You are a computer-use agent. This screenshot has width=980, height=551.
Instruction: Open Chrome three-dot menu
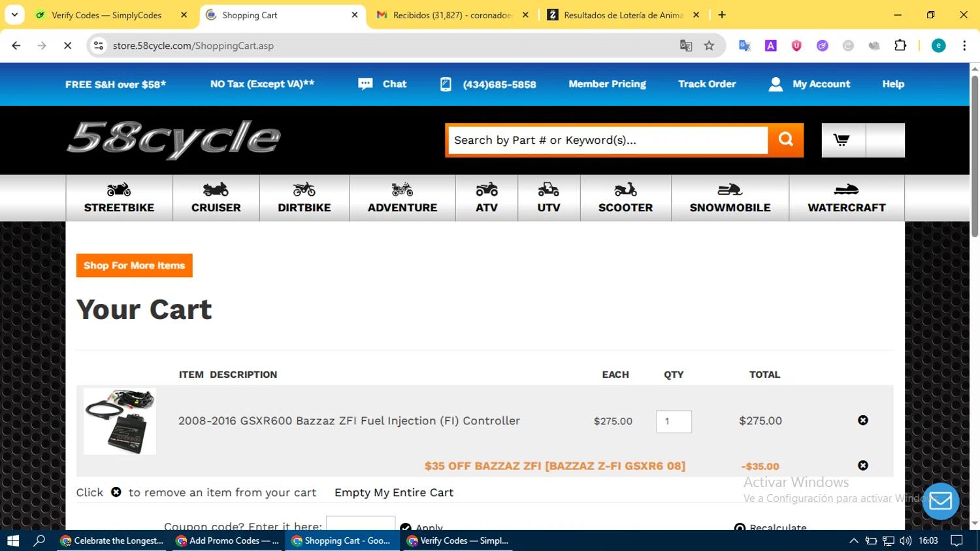click(964, 46)
